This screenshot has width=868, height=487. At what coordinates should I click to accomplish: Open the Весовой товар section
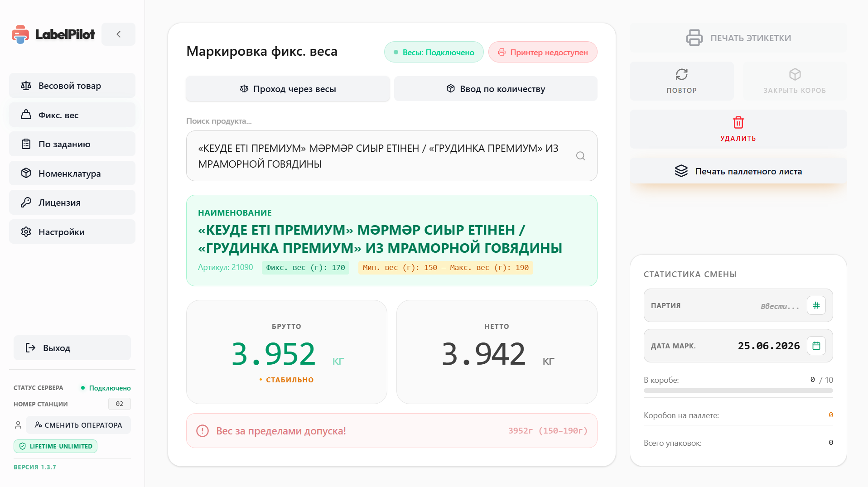pyautogui.click(x=72, y=86)
